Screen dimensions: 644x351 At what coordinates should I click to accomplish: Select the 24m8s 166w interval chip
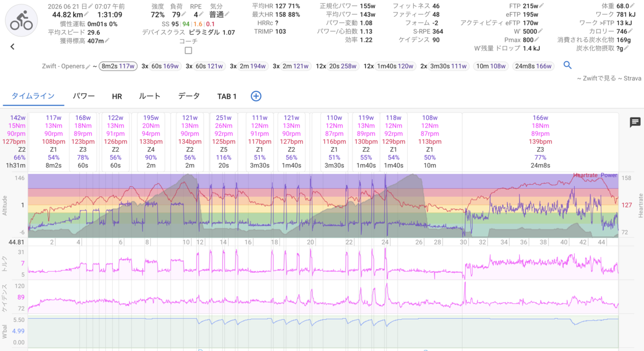point(533,66)
